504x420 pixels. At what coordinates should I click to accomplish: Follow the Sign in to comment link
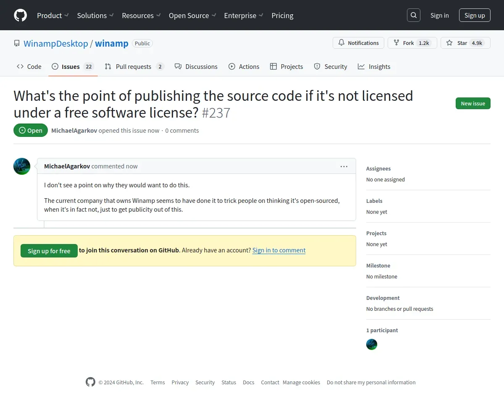pyautogui.click(x=279, y=250)
